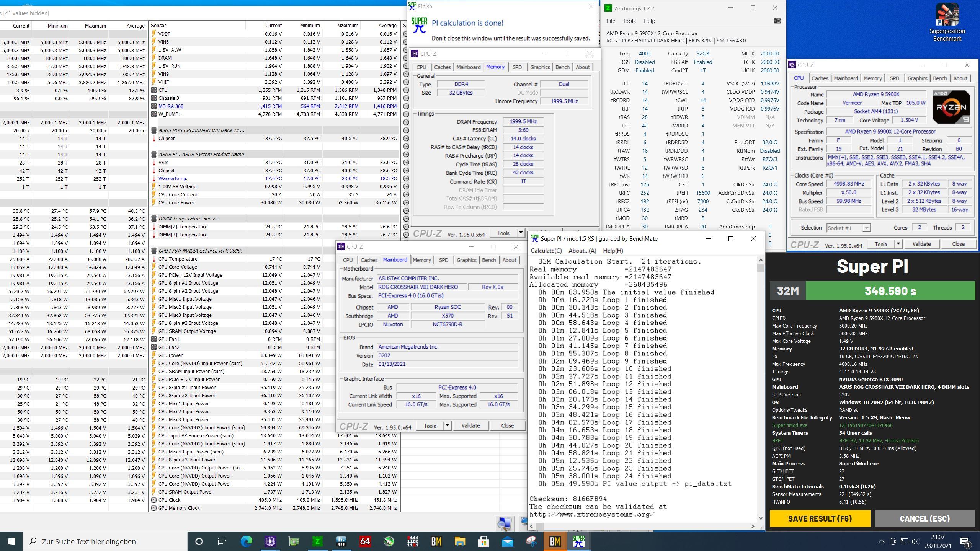This screenshot has height=551, width=980.
Task: Open About...(A) menu in Super PI
Action: 582,251
